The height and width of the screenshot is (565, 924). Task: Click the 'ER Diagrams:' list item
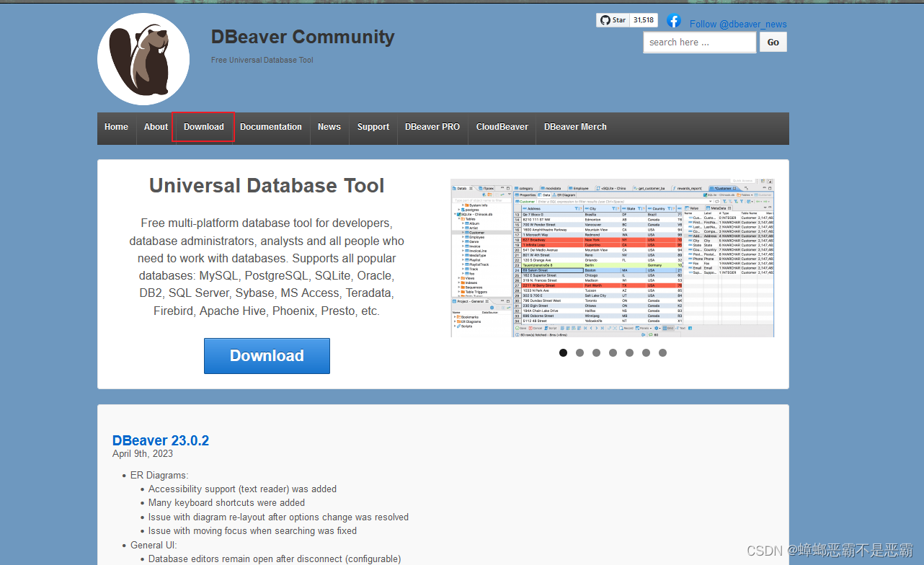(159, 475)
